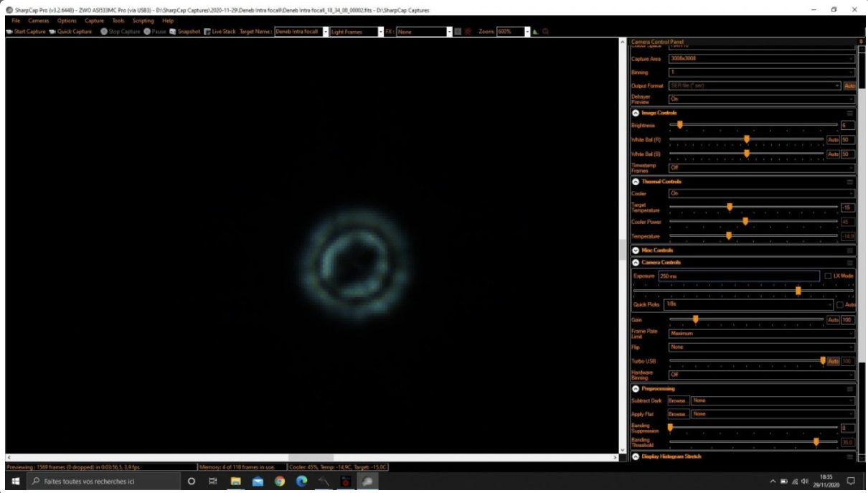Click the Target Temperature slider handle

(x=730, y=207)
